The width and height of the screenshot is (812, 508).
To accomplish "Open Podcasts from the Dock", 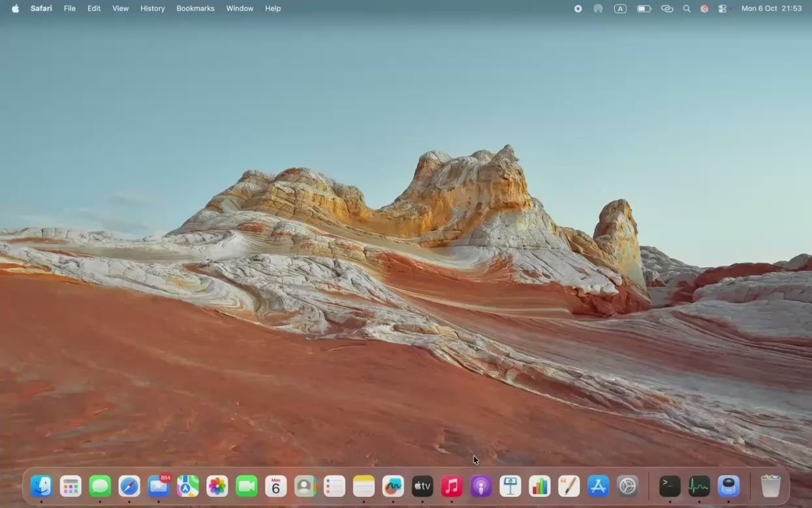I will 481,486.
